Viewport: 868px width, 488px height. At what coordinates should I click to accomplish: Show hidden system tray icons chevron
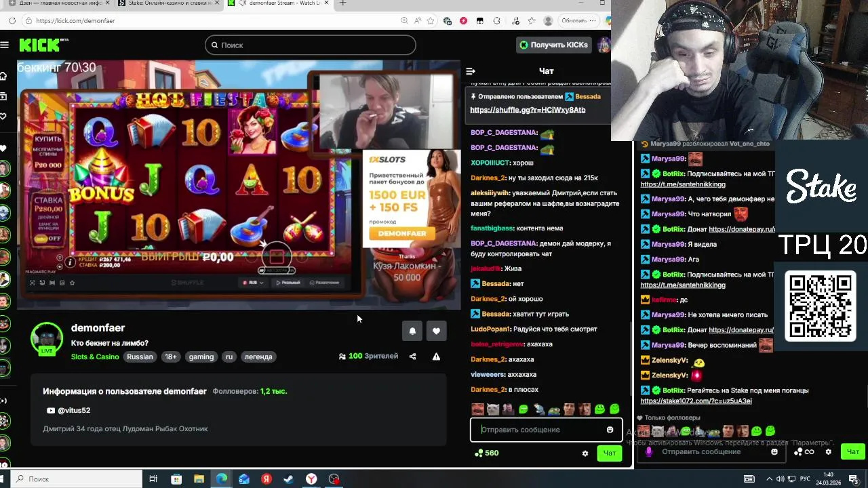[x=771, y=479]
